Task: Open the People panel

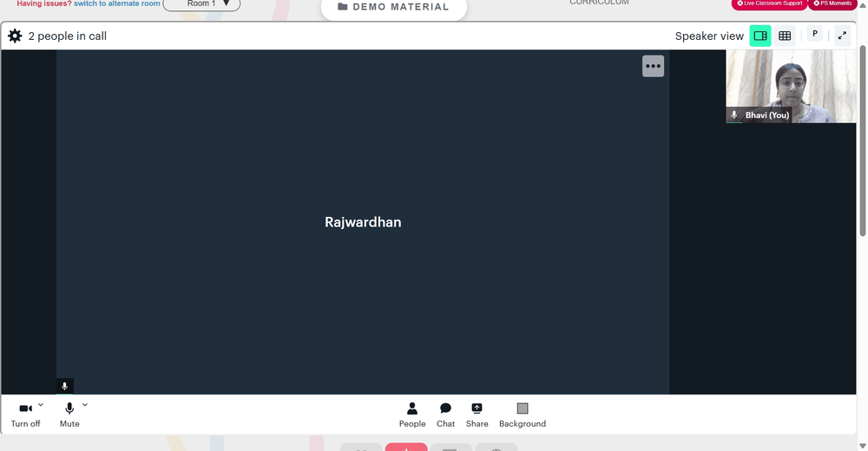Action: (x=412, y=415)
